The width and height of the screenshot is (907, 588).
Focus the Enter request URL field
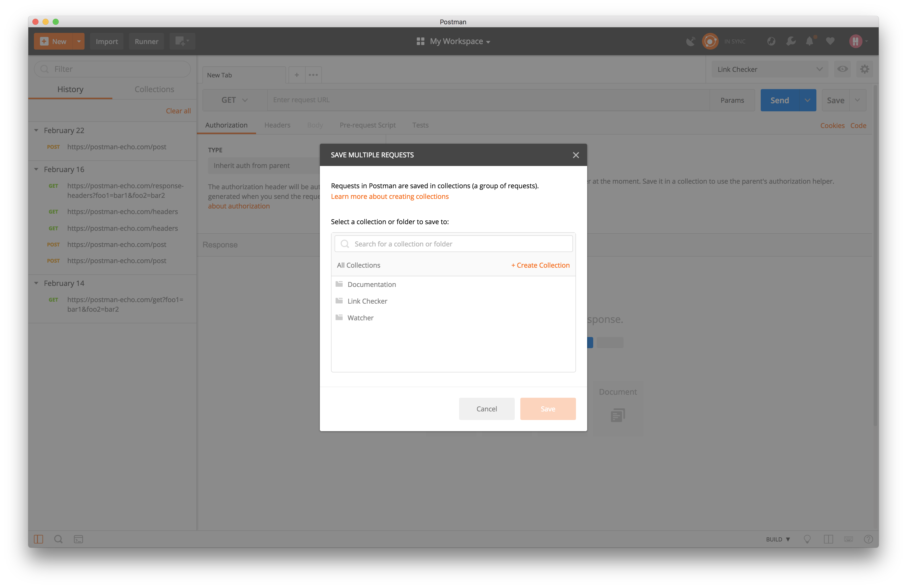[488, 100]
